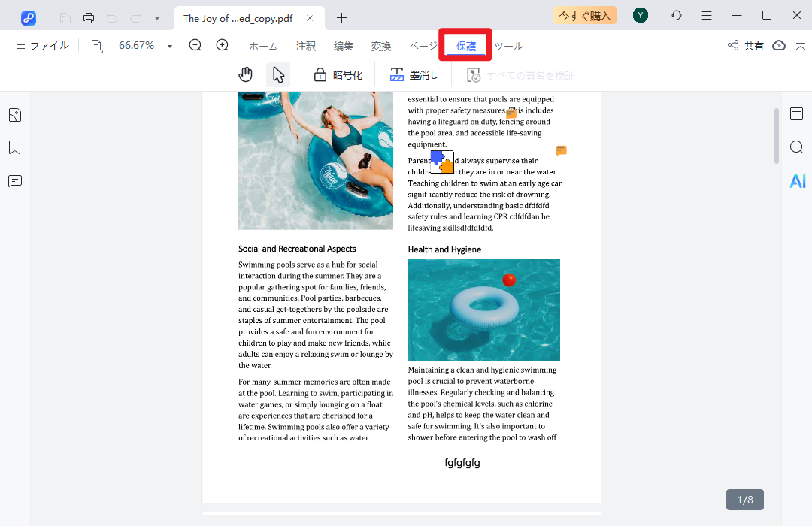The width and height of the screenshot is (812, 526).
Task: Open the bookmarks panel
Action: coord(15,147)
